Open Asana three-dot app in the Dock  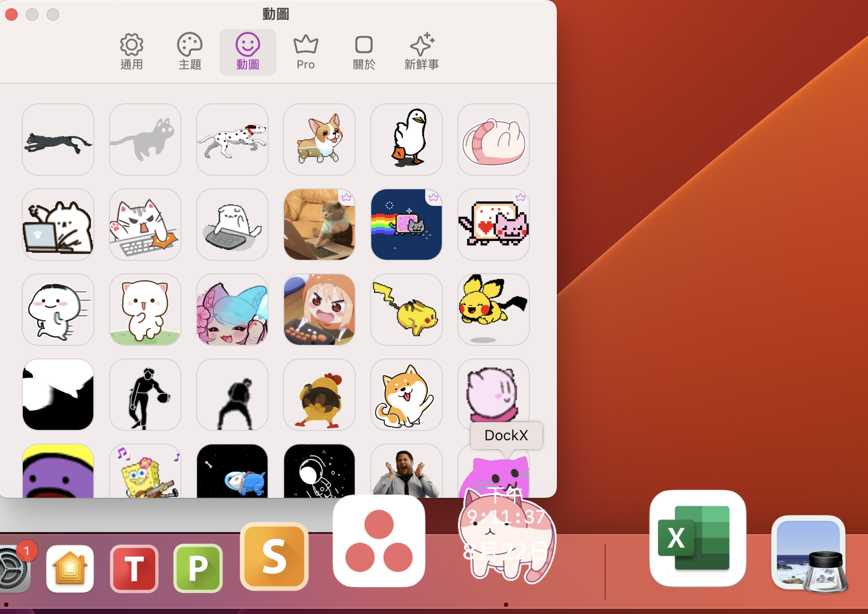point(379,541)
